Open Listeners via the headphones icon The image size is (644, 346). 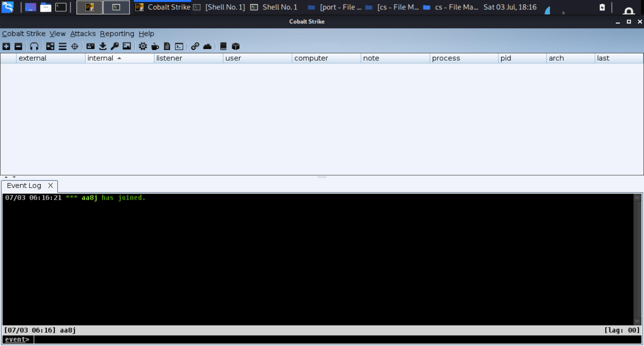[34, 47]
